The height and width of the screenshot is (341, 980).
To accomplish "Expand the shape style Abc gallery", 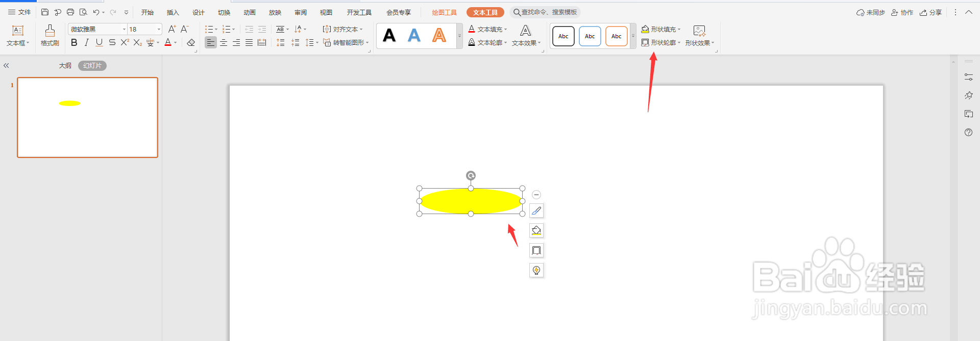I will (633, 36).
